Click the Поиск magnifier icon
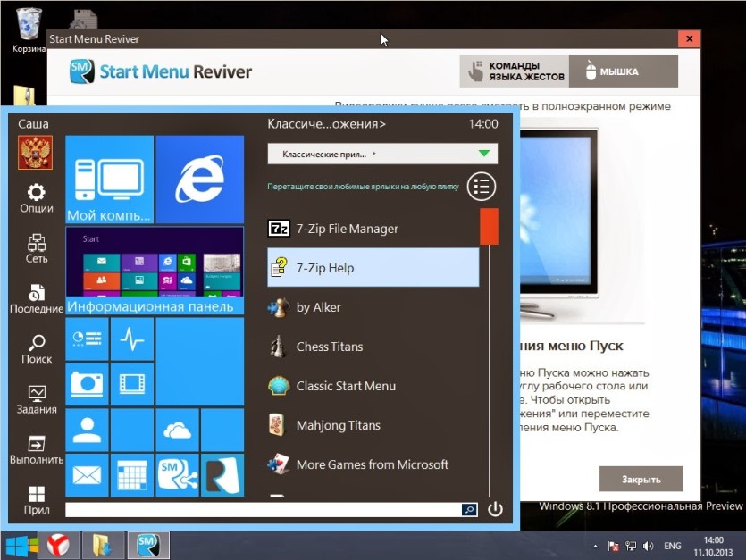 pos(37,343)
